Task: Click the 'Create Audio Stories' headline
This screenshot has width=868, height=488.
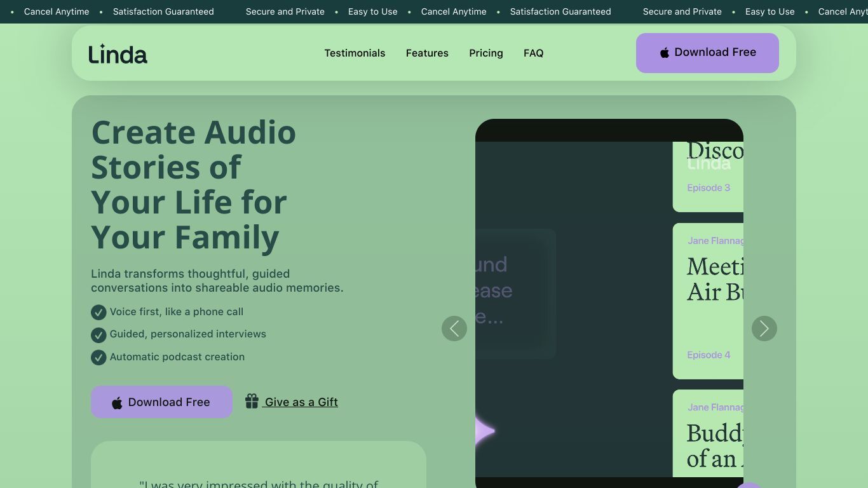Action: [x=194, y=184]
